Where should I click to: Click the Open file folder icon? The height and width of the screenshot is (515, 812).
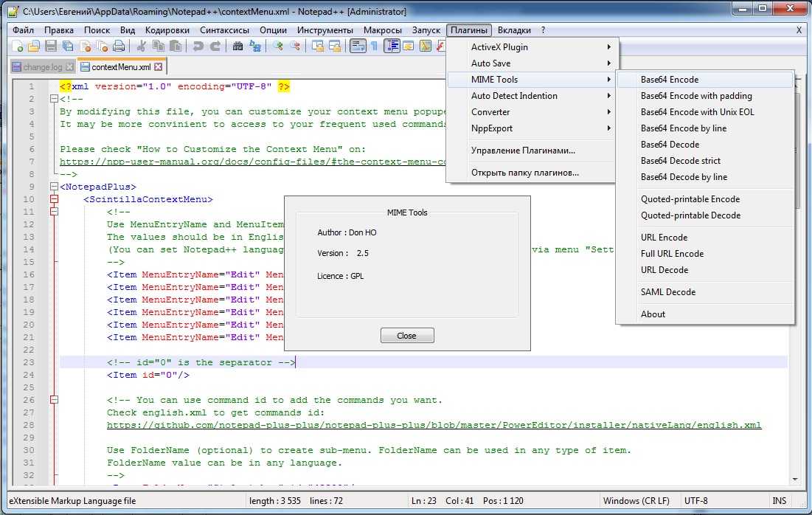click(x=34, y=46)
